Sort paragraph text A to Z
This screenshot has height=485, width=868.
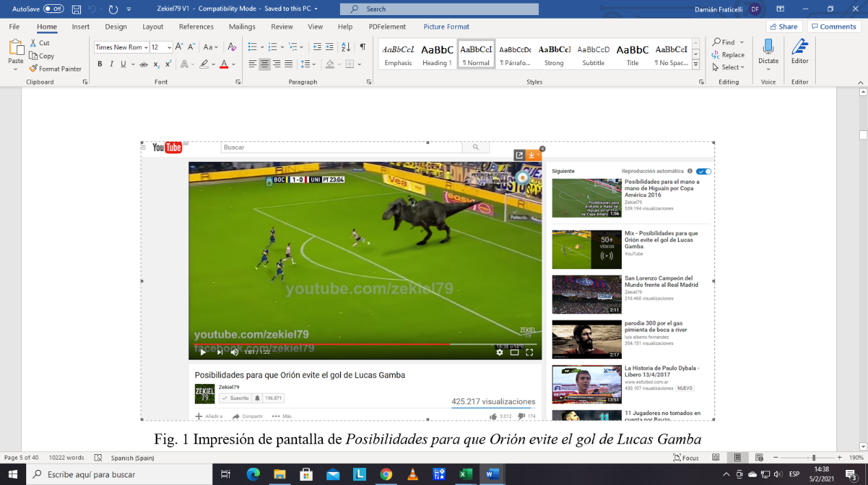click(346, 47)
